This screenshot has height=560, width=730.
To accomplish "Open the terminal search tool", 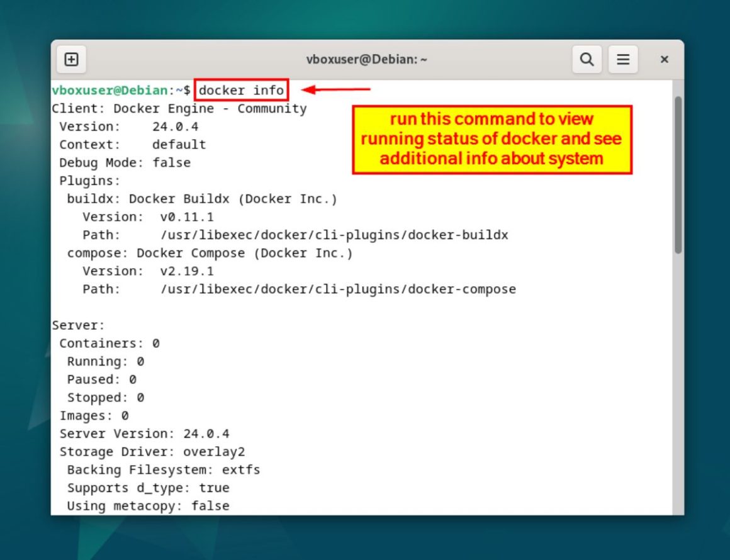I will click(x=587, y=59).
